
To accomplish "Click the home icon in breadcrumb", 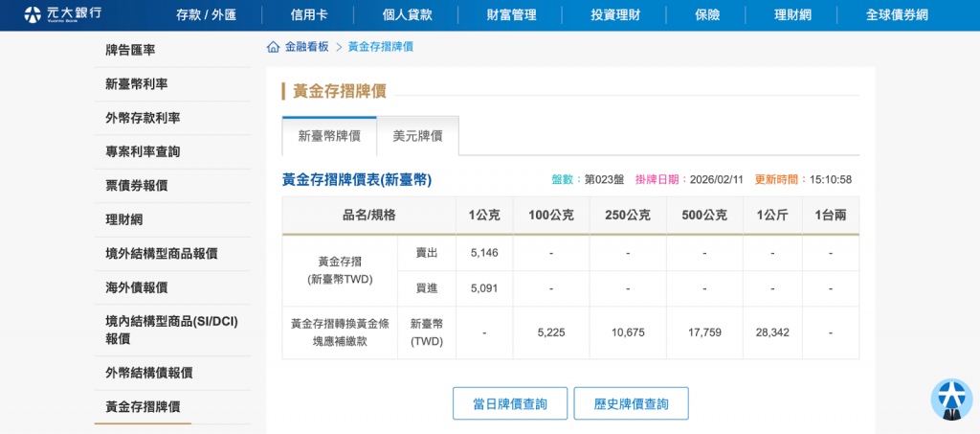I will [x=274, y=47].
